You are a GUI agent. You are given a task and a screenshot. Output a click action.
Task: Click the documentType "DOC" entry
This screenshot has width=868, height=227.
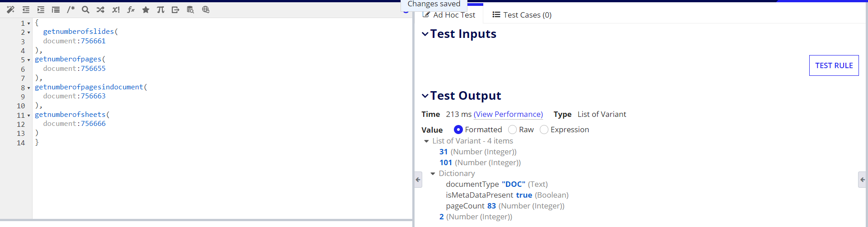point(497,185)
